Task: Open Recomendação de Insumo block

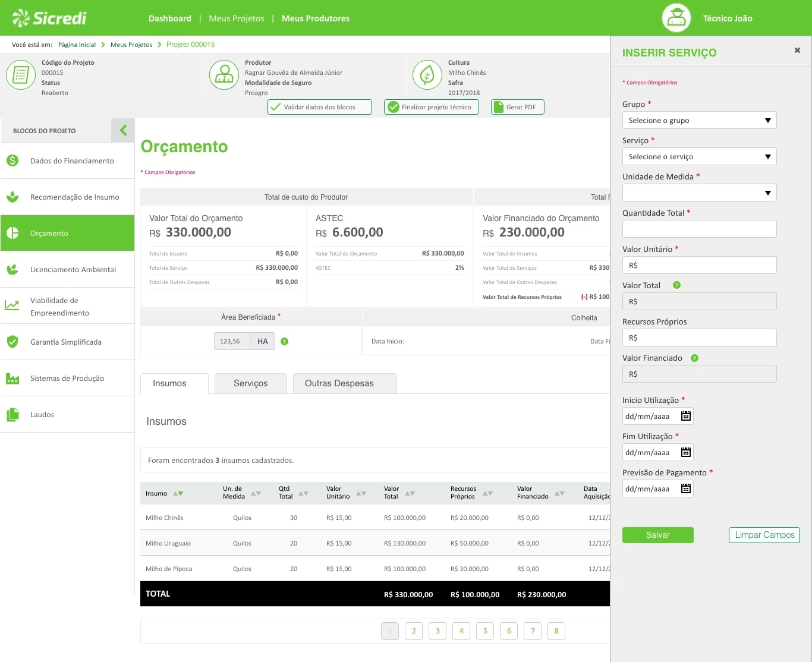Action: (x=67, y=197)
